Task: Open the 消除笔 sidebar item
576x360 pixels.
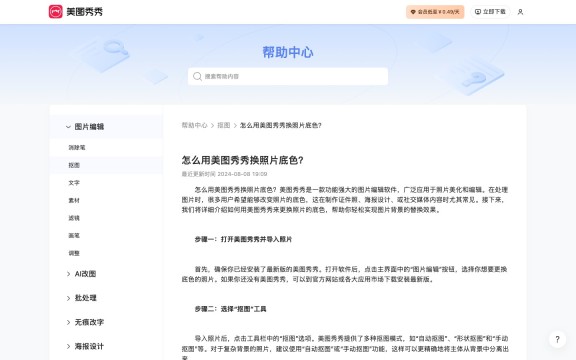Action: point(106,147)
